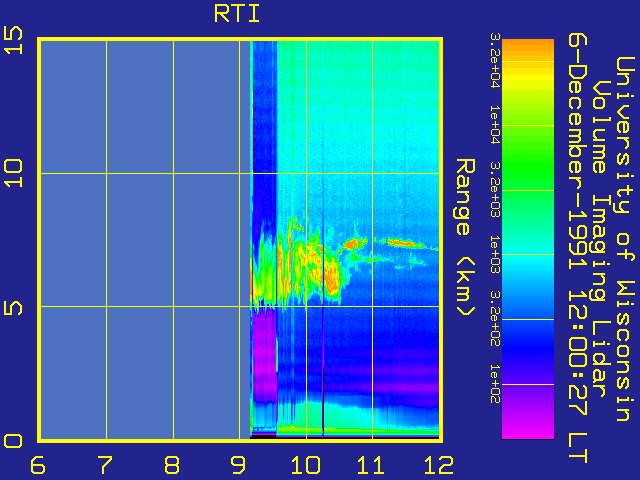Click the y-axis label 15

(13, 40)
